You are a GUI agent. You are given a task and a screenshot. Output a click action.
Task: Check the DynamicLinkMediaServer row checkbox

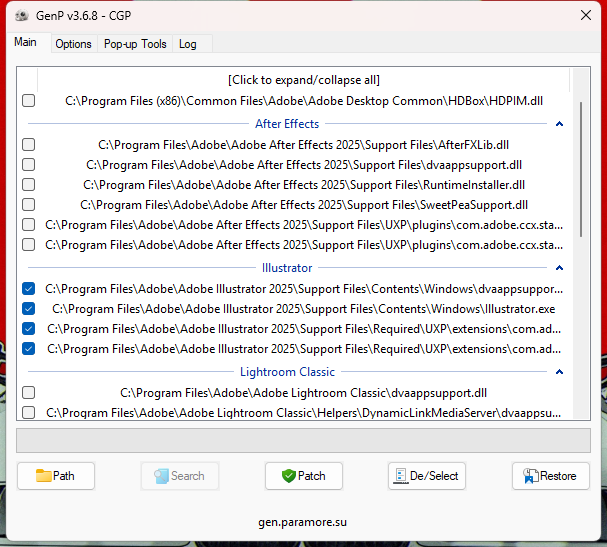[x=29, y=413]
